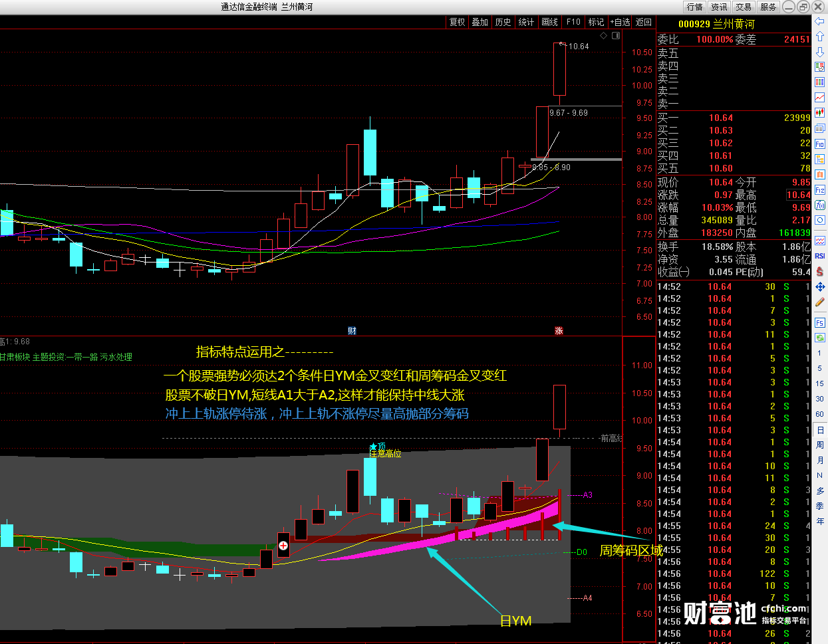Click the 注意高位 warning label on chart
828x644 pixels.
point(385,453)
